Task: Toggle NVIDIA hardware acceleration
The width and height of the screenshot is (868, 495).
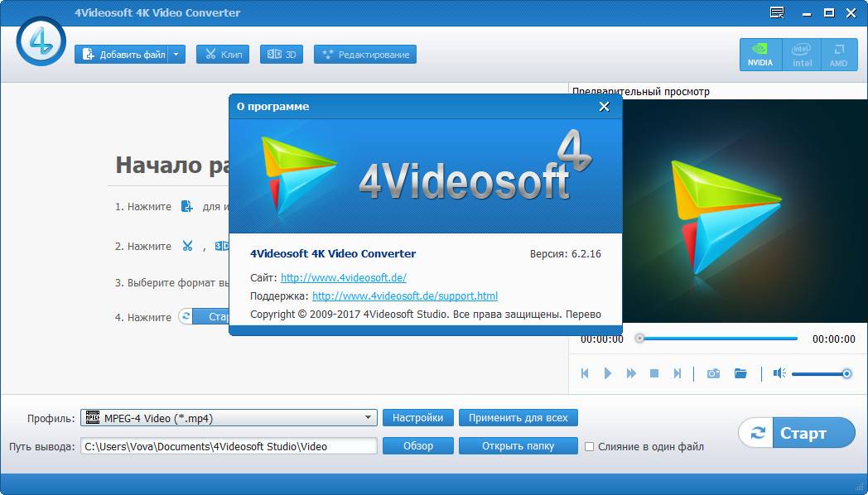Action: pos(760,55)
